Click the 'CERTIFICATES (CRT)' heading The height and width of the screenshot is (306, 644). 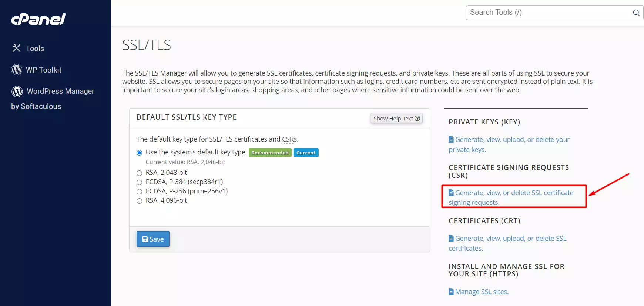484,221
